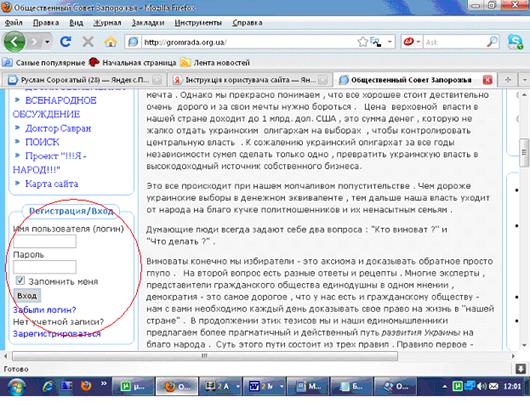530x408 pixels.
Task: Expand the address bar URL dropdown
Action: pyautogui.click(x=390, y=42)
